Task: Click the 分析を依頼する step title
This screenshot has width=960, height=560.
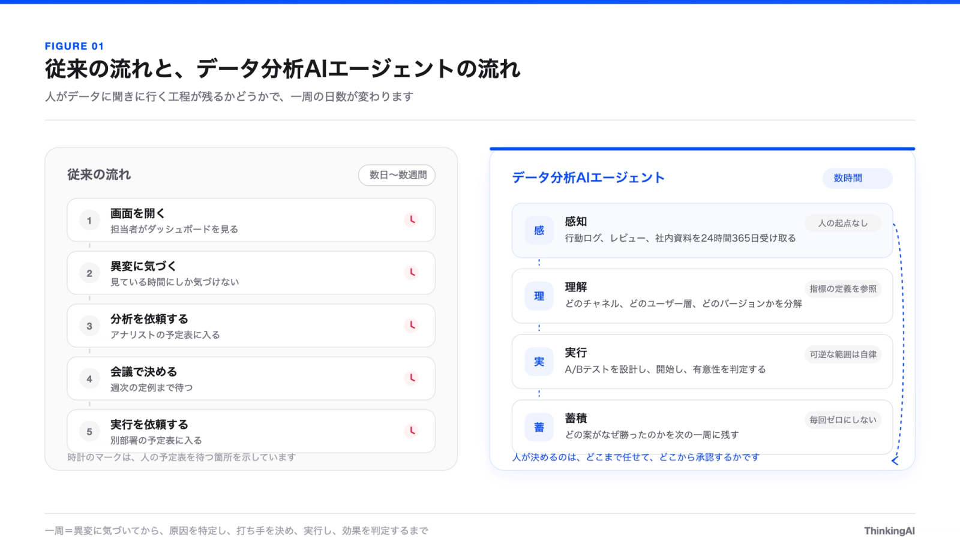Action: (149, 319)
